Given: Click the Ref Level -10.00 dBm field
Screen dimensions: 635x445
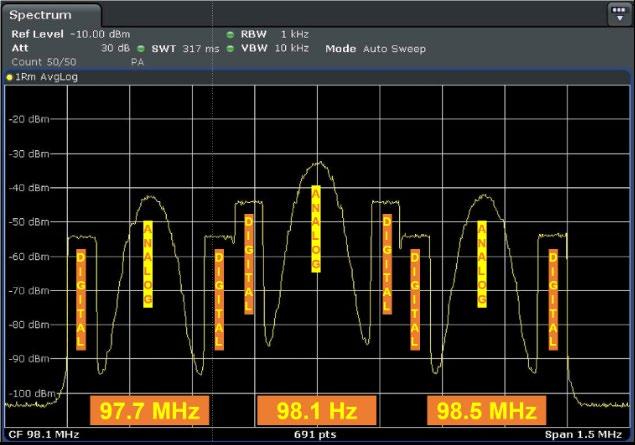Looking at the screenshot, I should pyautogui.click(x=71, y=34).
